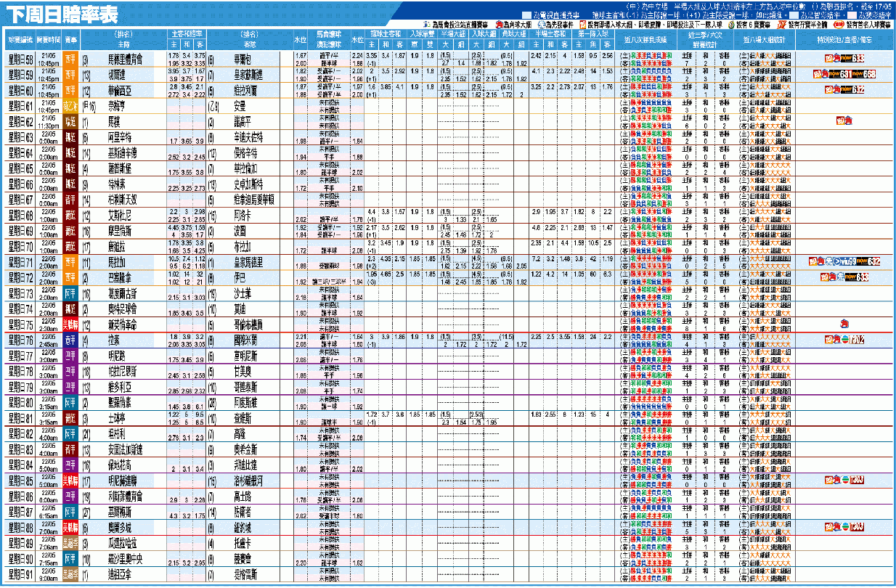The image size is (896, 588).
Task: Click the 墨超季 league badge in row 星期日89
Action: click(71, 542)
